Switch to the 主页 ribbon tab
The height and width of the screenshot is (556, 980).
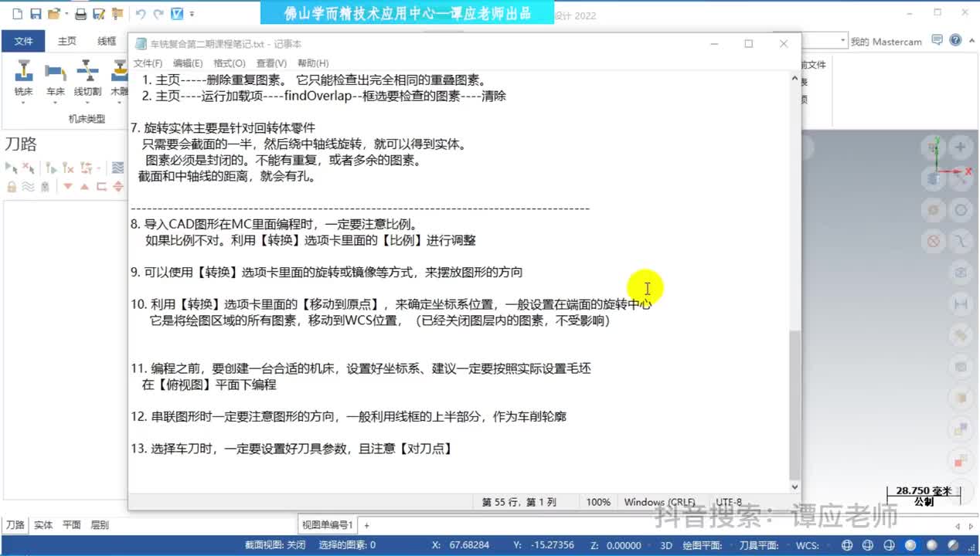(x=67, y=41)
